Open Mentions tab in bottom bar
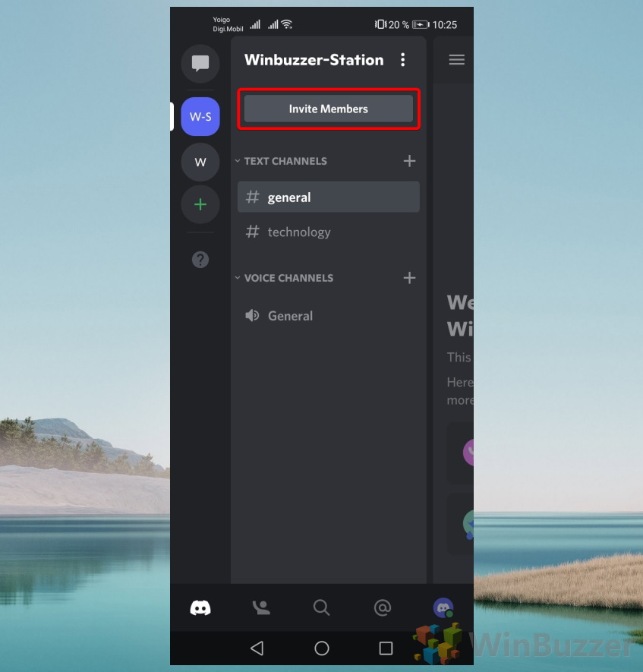Screen dimensions: 643x672 [382, 607]
